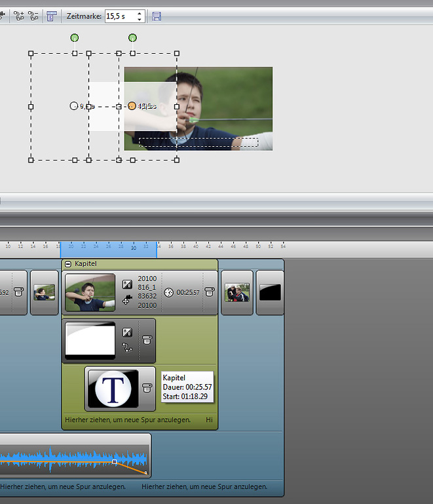Click the remove path point icon
Viewport: 433px width, 504px height.
[33, 16]
